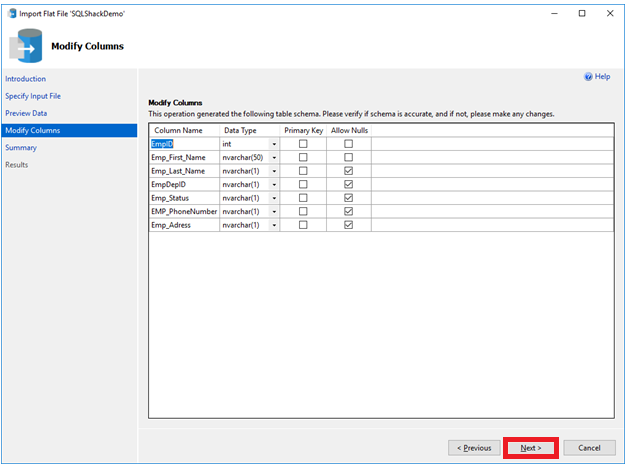Select the EMP_PhoneNumber column name cell

pos(184,212)
